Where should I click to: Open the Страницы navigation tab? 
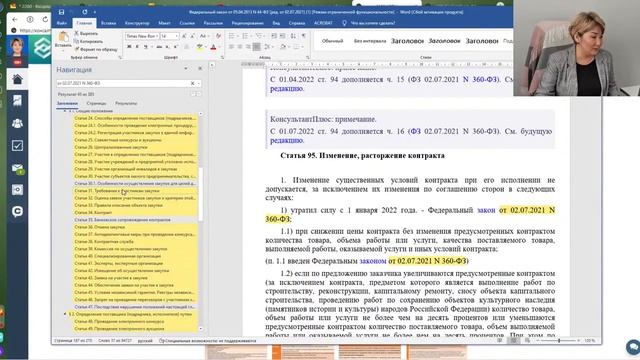(96, 103)
